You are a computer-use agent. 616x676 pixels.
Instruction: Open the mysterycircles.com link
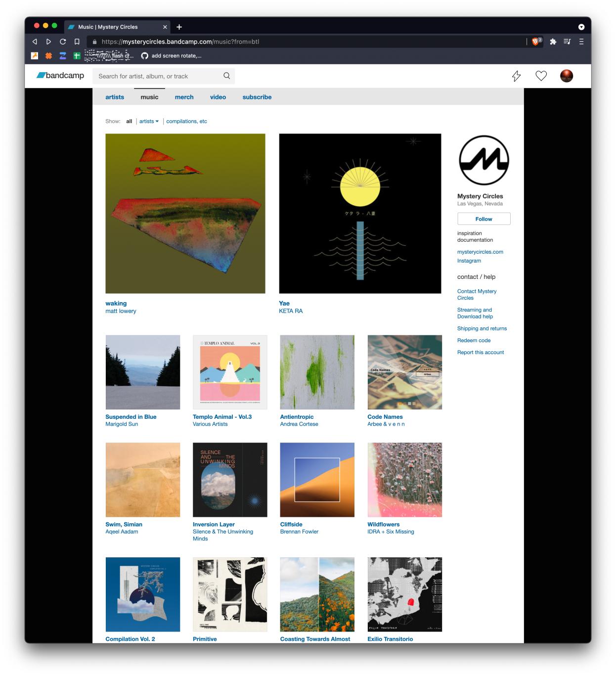[480, 252]
